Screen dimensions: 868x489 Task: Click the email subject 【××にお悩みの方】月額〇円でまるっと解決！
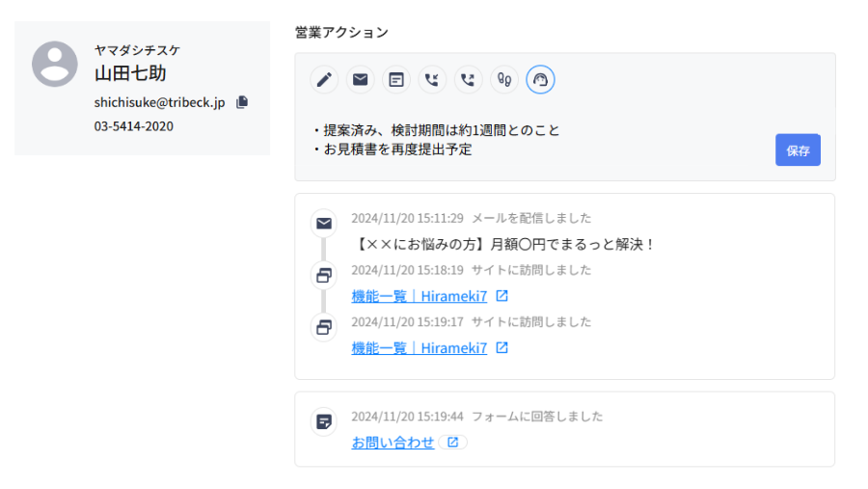503,244
